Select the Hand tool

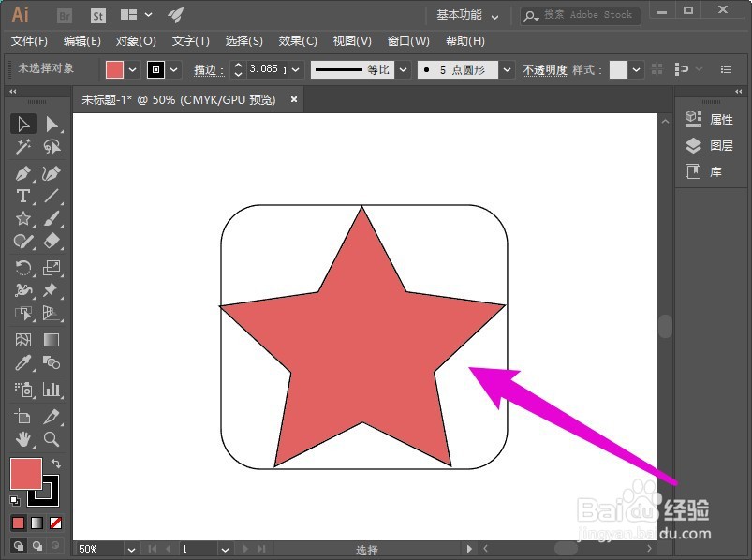tap(23, 438)
